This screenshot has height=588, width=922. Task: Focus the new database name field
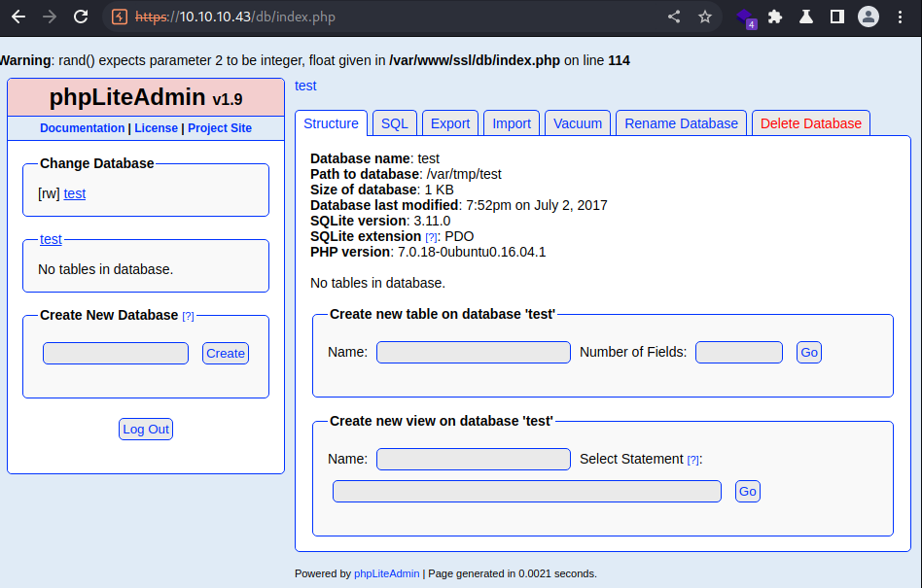coord(116,354)
